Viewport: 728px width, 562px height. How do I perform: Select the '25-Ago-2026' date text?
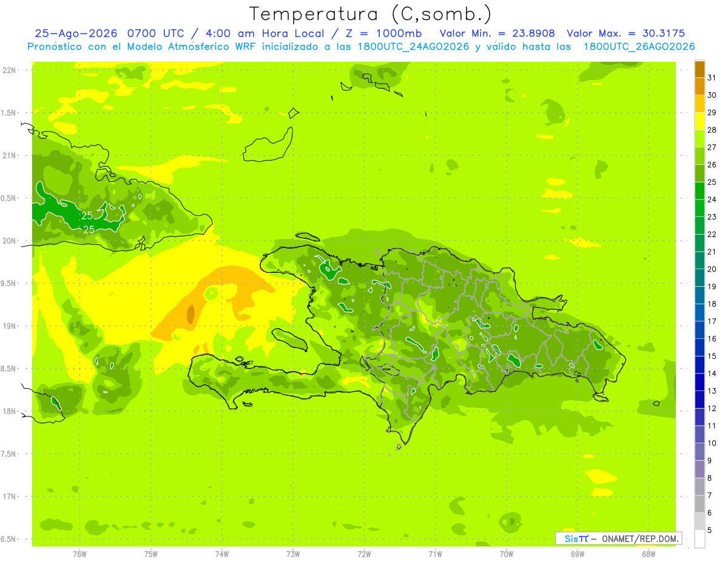pyautogui.click(x=75, y=33)
